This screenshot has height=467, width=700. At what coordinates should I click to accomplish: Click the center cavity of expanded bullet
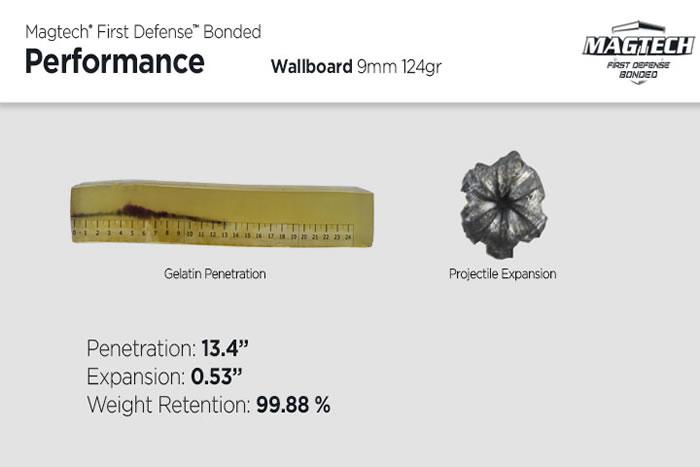[x=504, y=202]
